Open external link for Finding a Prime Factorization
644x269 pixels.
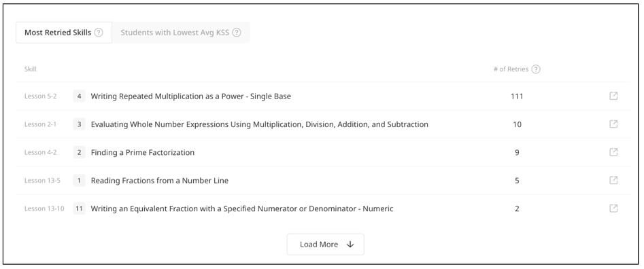[x=613, y=152]
